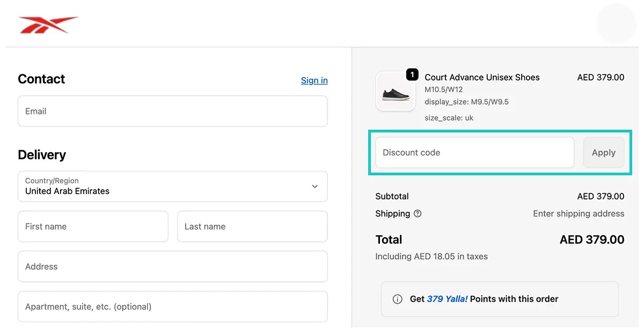This screenshot has width=644, height=335.
Task: Click the 379 Yalla! Points link text
Action: click(x=447, y=299)
